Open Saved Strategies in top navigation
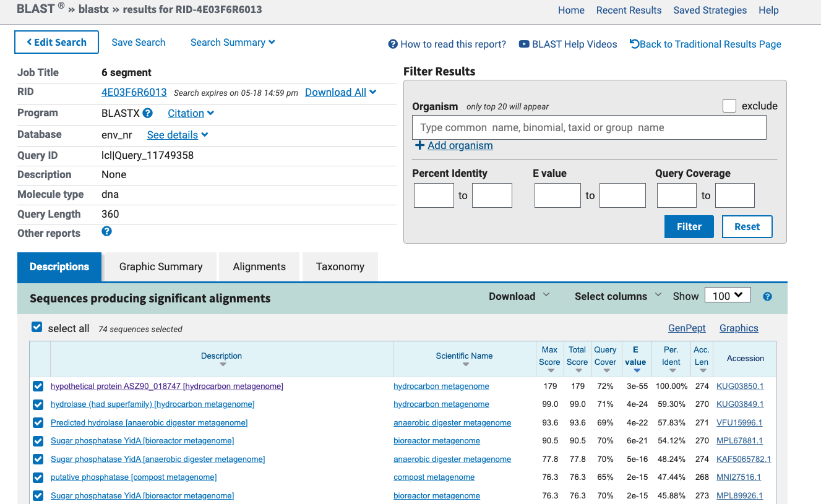 point(710,10)
